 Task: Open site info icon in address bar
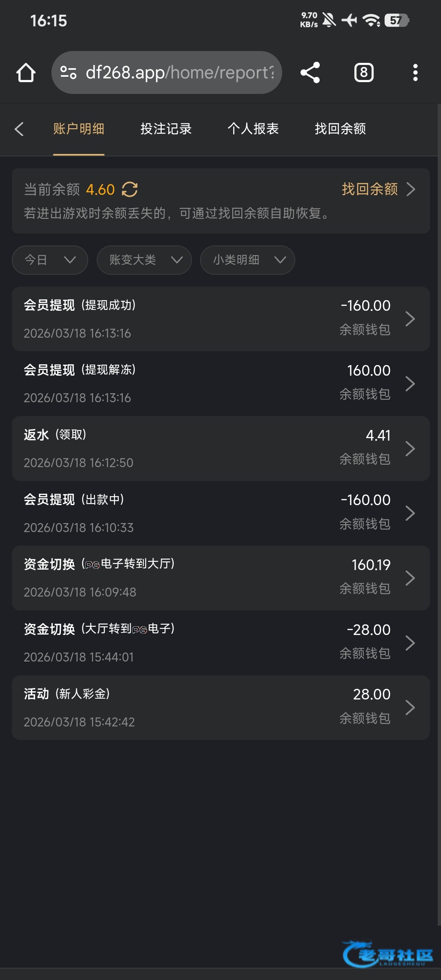click(x=68, y=73)
